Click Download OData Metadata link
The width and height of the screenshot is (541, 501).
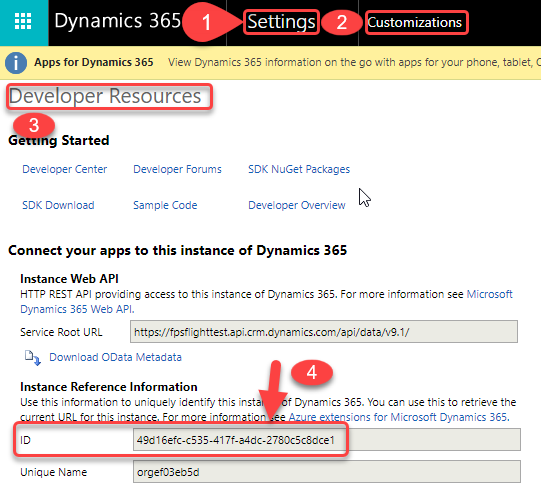(x=115, y=357)
